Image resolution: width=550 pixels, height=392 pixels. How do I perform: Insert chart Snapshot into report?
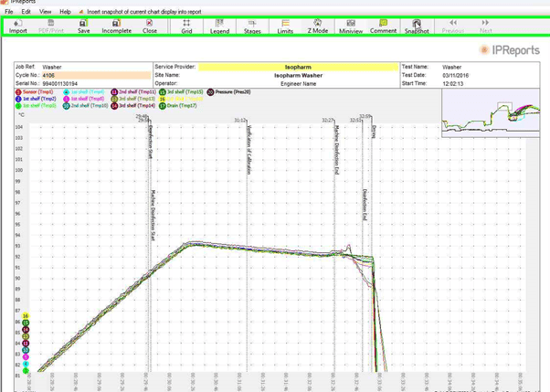pos(417,26)
